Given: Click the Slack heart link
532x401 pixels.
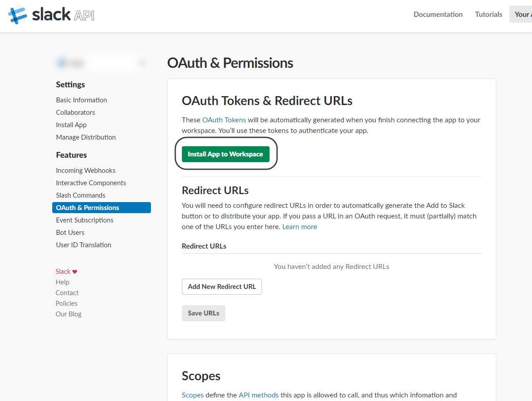Looking at the screenshot, I should pyautogui.click(x=66, y=272).
